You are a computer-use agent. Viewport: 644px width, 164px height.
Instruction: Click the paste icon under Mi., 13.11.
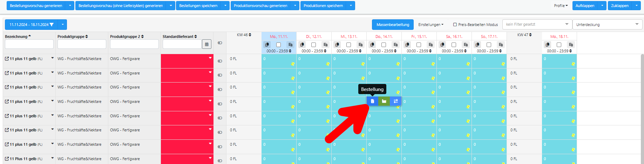tap(360, 45)
